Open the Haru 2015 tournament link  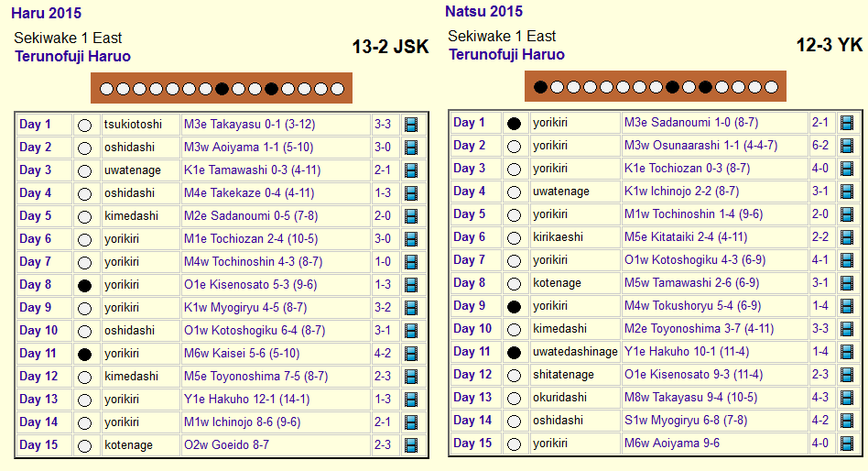click(46, 14)
